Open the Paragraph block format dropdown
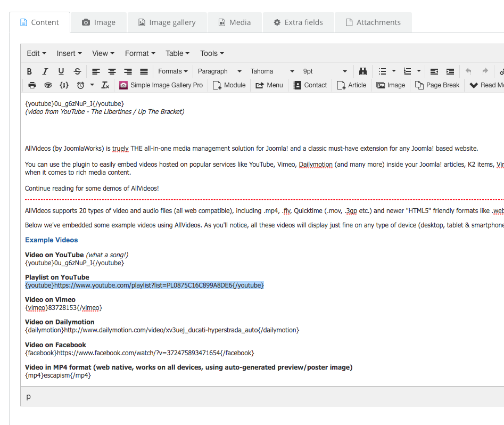This screenshot has height=425, width=504. coord(220,71)
